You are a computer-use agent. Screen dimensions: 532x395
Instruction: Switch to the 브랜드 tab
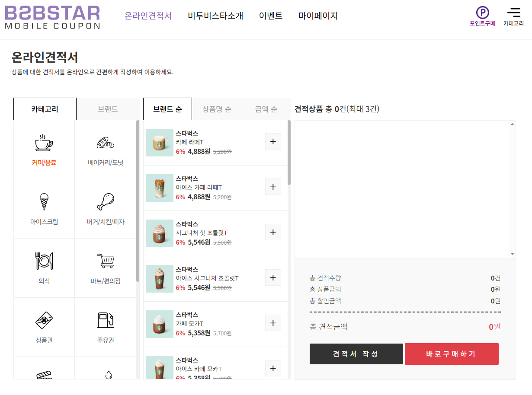pyautogui.click(x=108, y=109)
